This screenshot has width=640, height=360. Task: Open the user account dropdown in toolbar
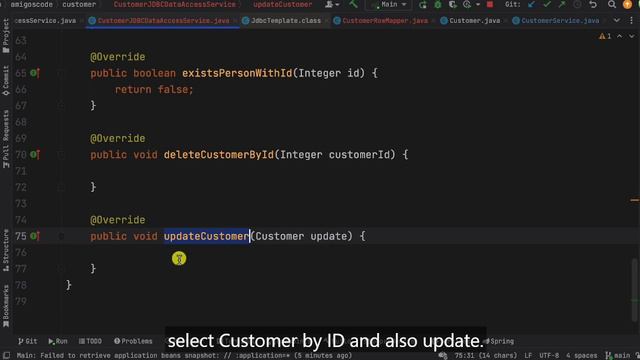[332, 4]
